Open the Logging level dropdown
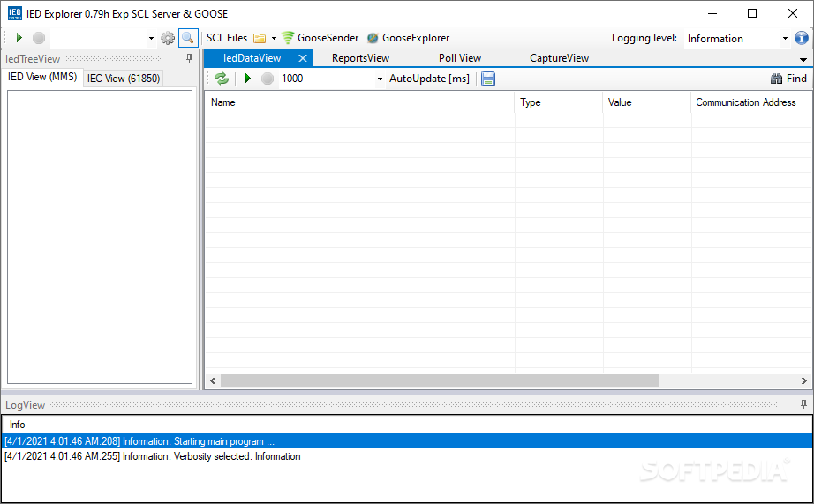Viewport: 814px width, 504px height. [784, 39]
